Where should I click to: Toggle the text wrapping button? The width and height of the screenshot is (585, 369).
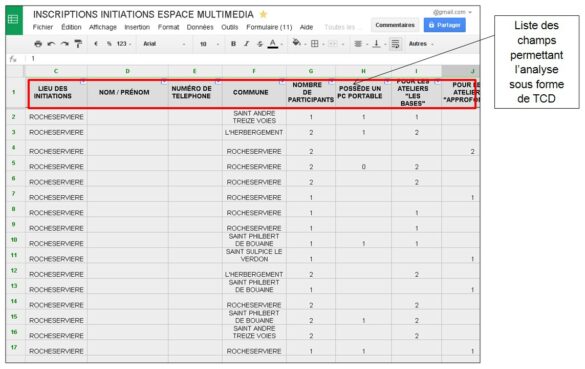coord(395,44)
